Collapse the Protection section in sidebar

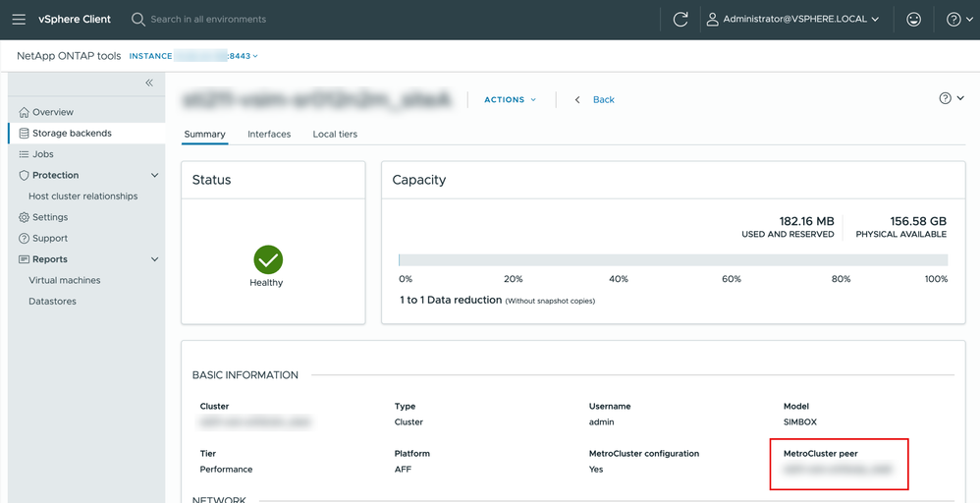click(x=154, y=176)
